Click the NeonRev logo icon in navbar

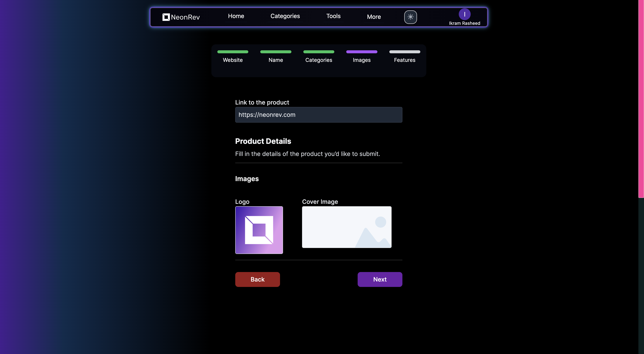click(166, 17)
